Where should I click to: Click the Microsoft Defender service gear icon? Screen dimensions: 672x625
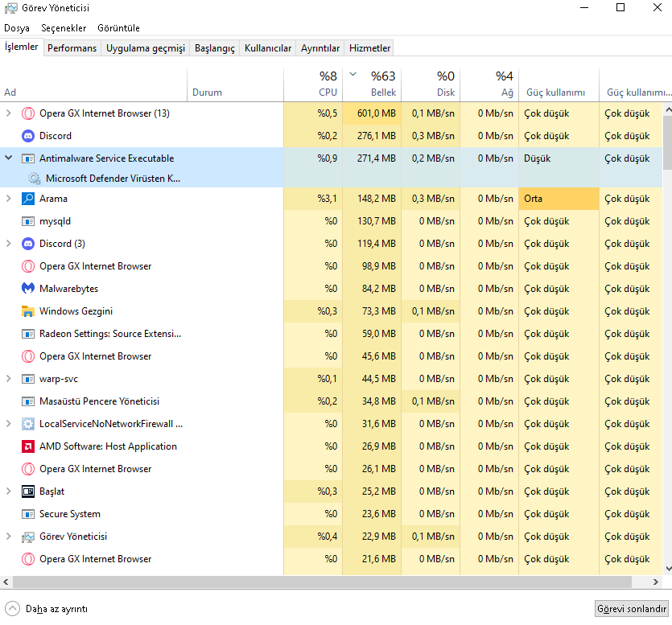point(34,179)
